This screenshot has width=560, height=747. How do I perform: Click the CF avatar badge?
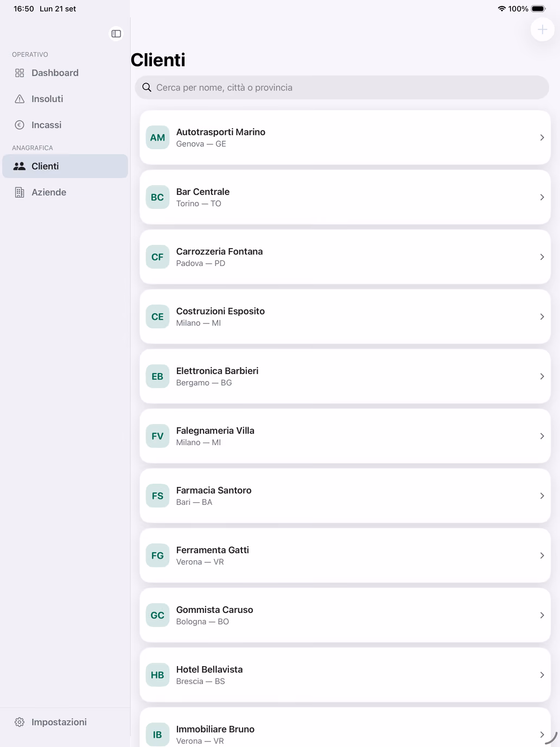(x=157, y=257)
